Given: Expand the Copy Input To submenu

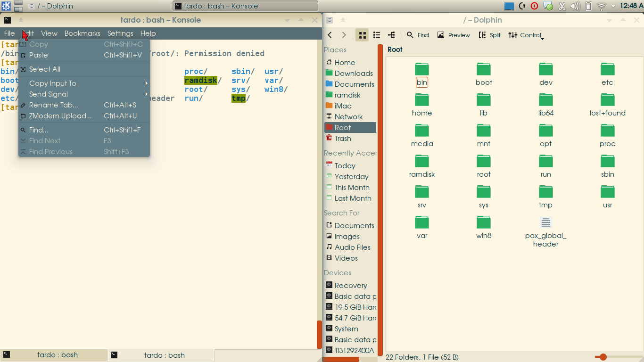Looking at the screenshot, I should 84,83.
